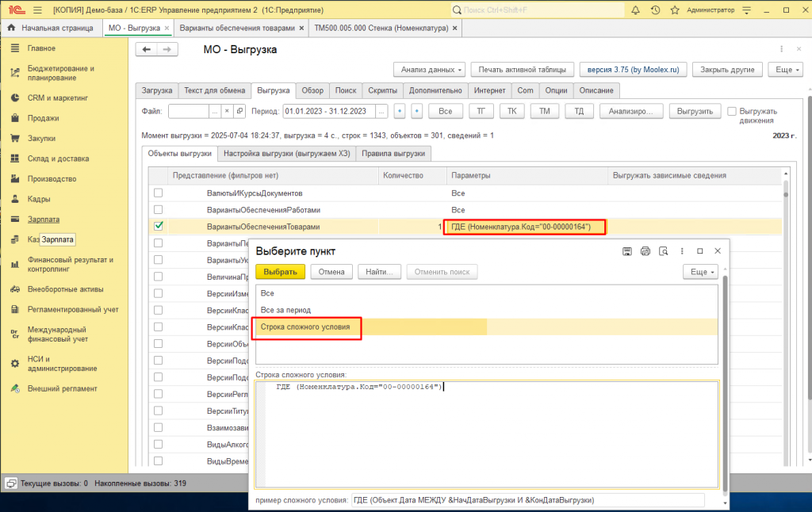This screenshot has height=512, width=812.
Task: Enable the Выгружать движения checkbox
Action: click(x=732, y=111)
